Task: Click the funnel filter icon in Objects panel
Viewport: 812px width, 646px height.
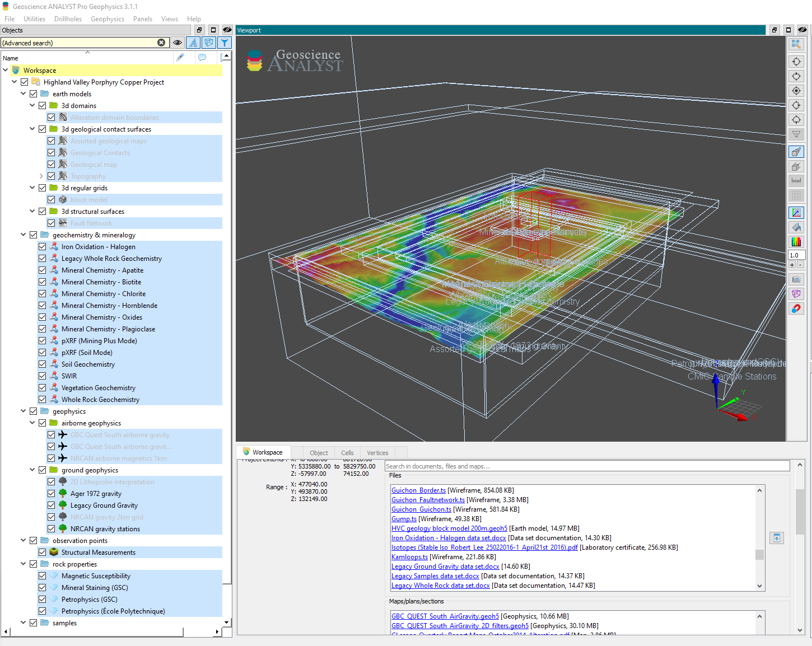Action: 225,43
